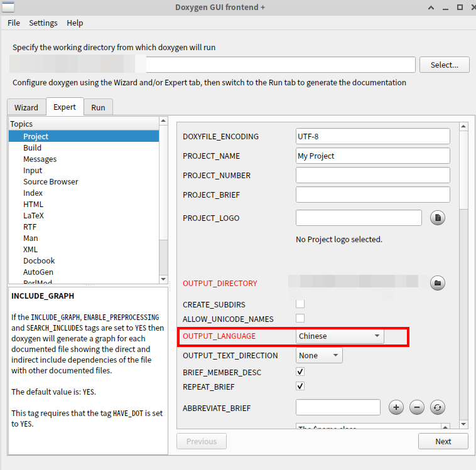Screen dimensions: 476x470
Task: Click the OUTPUT_LANGUAGE label
Action: [x=219, y=336]
